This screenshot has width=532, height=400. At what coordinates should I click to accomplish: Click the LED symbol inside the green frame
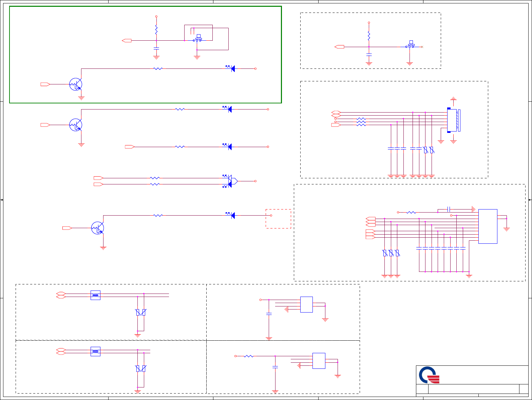pos(231,68)
